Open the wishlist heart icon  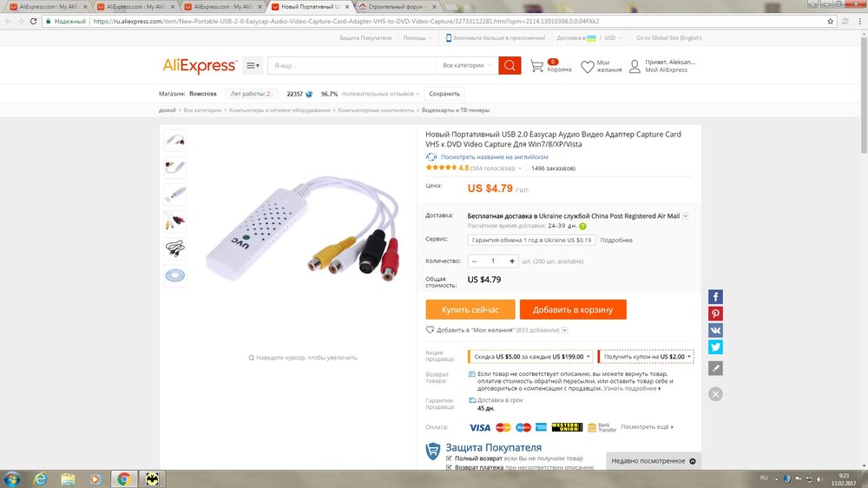coord(587,67)
